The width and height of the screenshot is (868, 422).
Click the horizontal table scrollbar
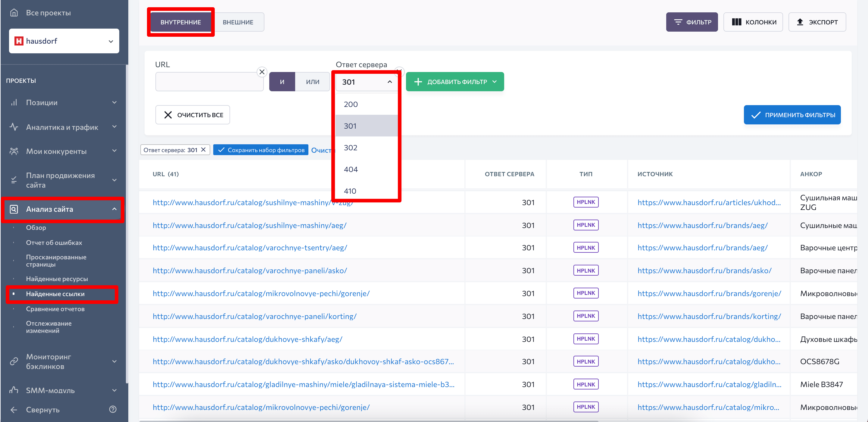coord(369,421)
